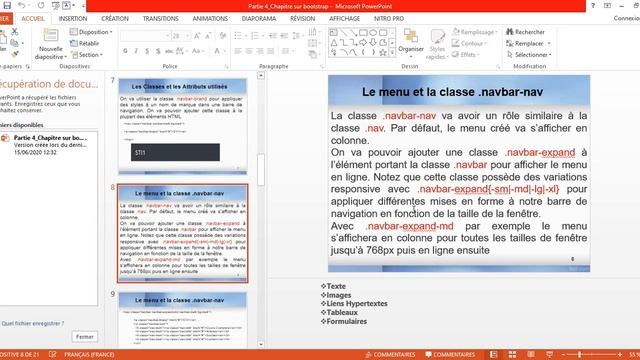
Task: Open the line spacing menu
Action: pos(298,36)
